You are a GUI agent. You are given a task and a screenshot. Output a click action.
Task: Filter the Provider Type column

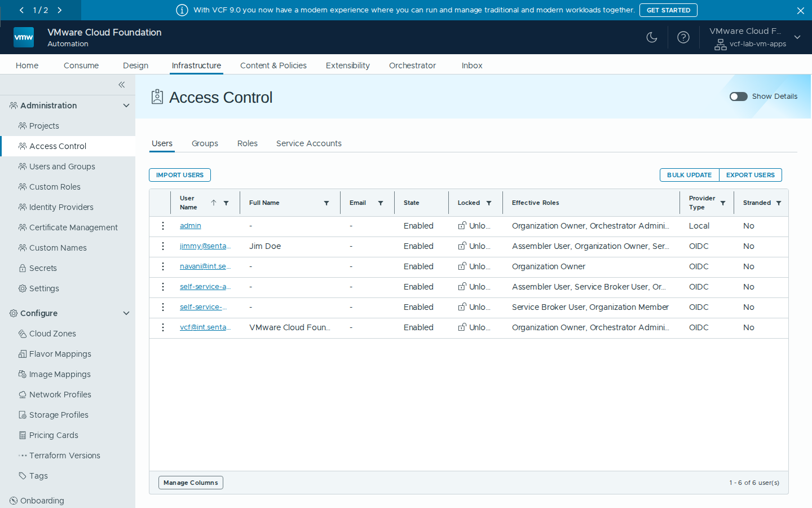pyautogui.click(x=723, y=203)
